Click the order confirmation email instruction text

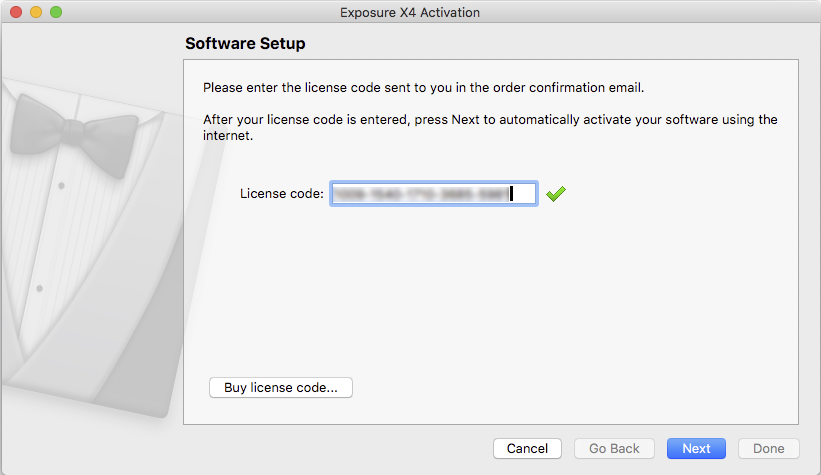423,87
